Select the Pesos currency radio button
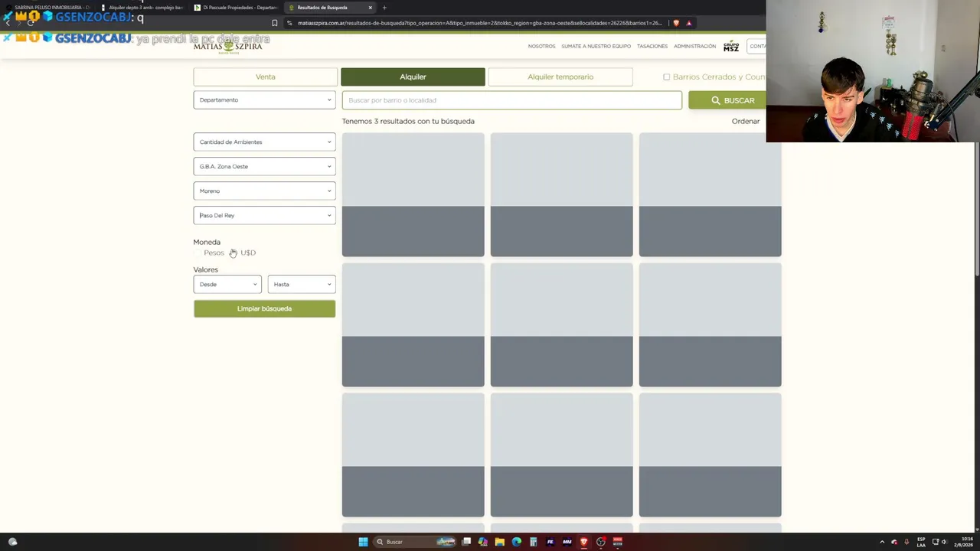 tap(198, 253)
